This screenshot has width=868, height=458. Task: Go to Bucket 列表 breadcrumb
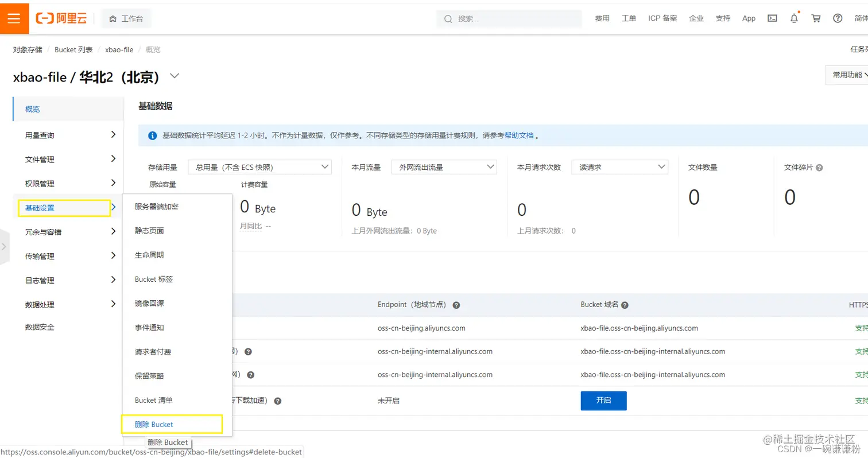73,50
